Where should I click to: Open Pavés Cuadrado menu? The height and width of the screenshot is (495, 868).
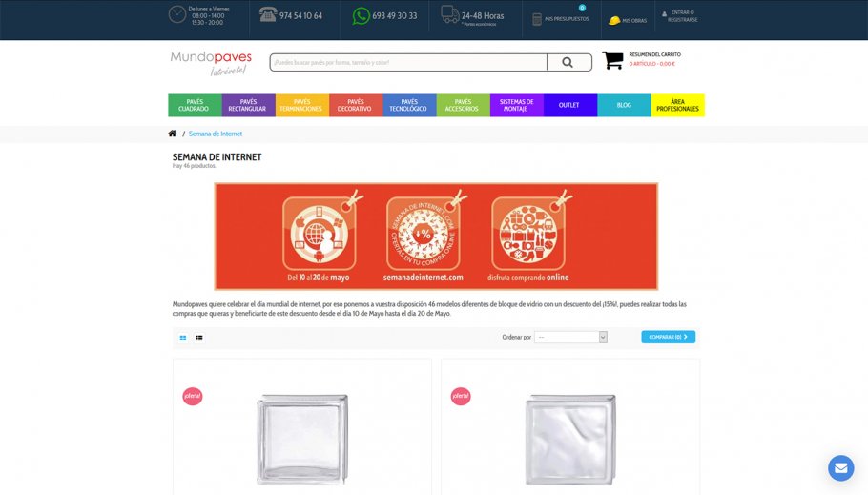[195, 105]
